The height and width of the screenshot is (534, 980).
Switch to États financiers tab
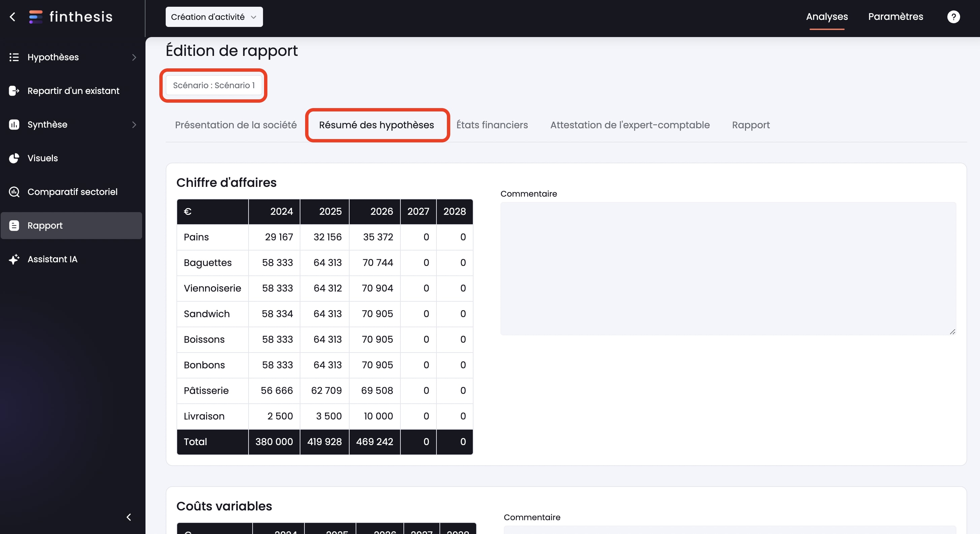492,125
